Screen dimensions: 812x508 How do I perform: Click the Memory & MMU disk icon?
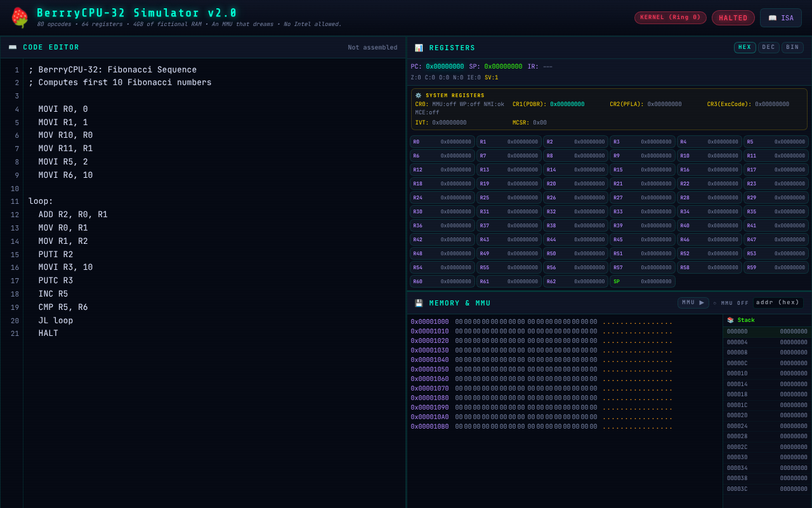pos(419,303)
